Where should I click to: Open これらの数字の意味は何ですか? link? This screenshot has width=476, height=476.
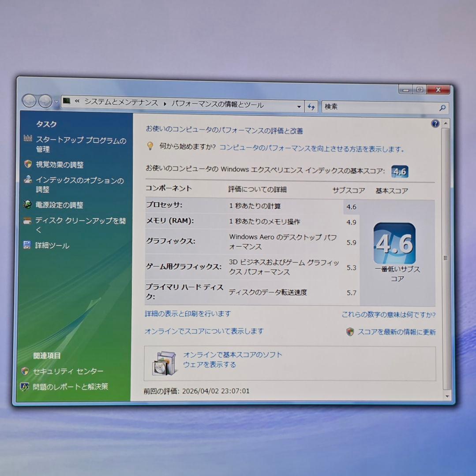(389, 315)
